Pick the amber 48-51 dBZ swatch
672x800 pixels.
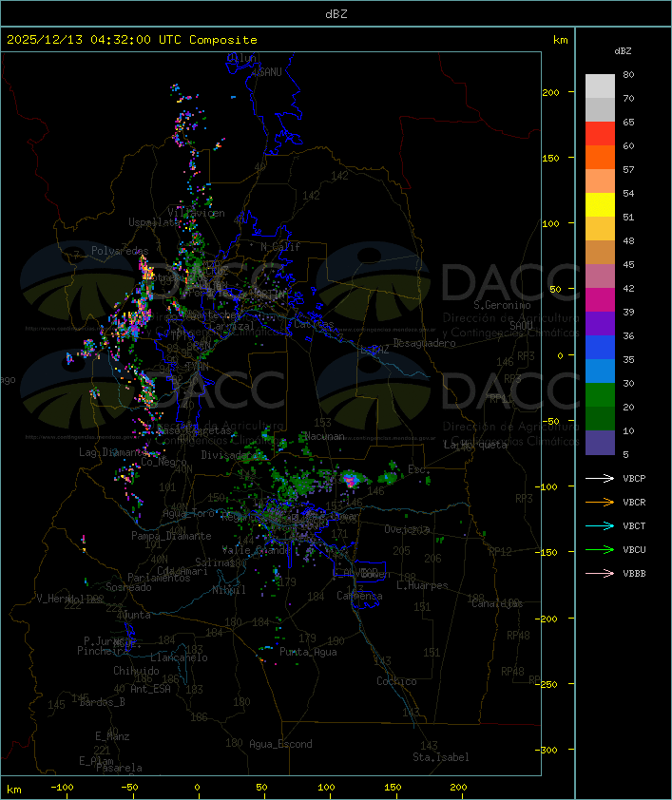pos(600,229)
